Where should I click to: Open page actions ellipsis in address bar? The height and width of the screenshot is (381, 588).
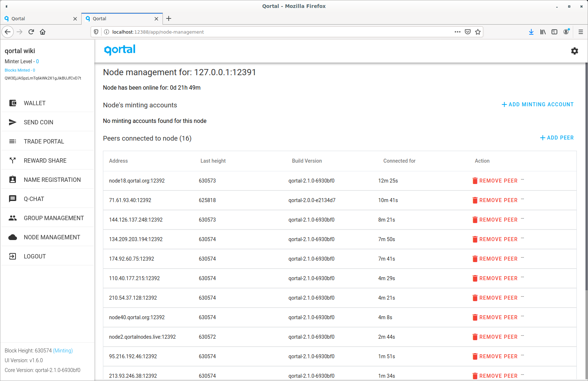point(458,32)
